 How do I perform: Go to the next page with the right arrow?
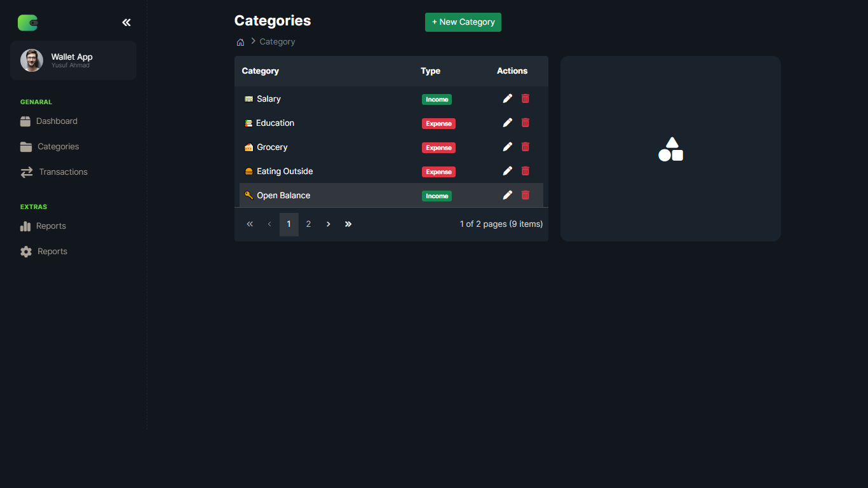point(328,224)
